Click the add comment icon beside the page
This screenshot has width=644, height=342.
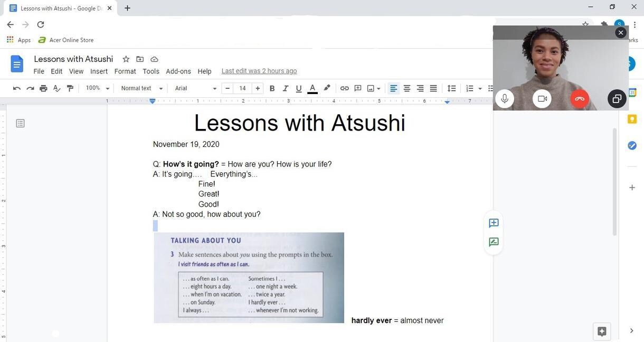(494, 223)
